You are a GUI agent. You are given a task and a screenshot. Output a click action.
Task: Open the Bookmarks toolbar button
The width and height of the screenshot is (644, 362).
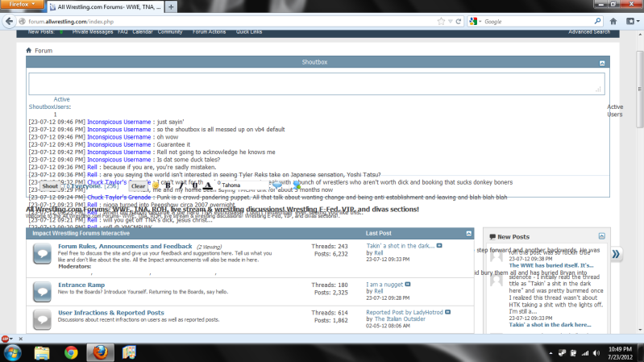click(x=633, y=22)
